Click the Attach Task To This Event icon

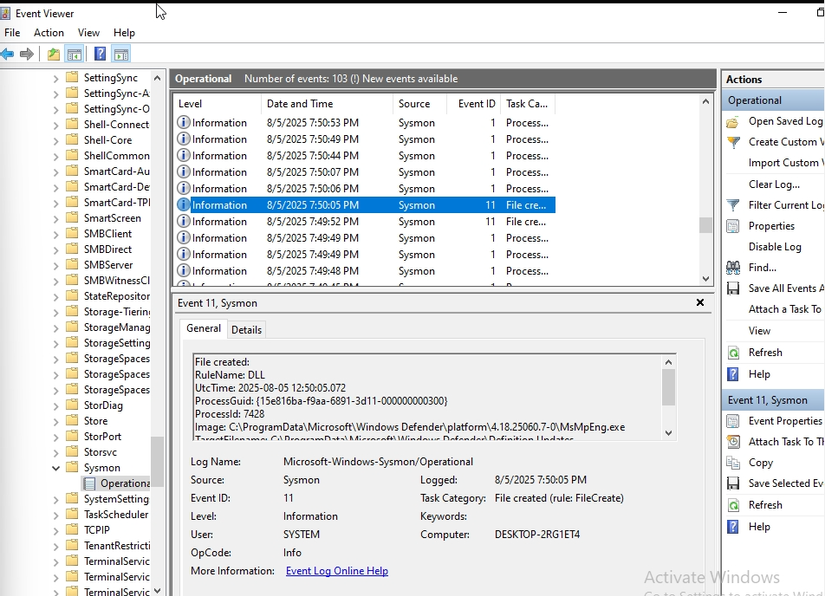click(733, 442)
